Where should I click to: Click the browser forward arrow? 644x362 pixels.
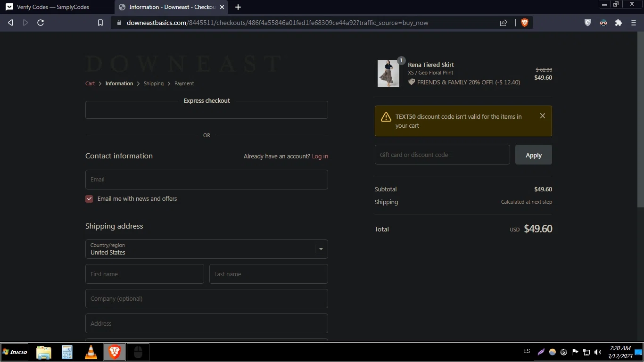[25, 23]
